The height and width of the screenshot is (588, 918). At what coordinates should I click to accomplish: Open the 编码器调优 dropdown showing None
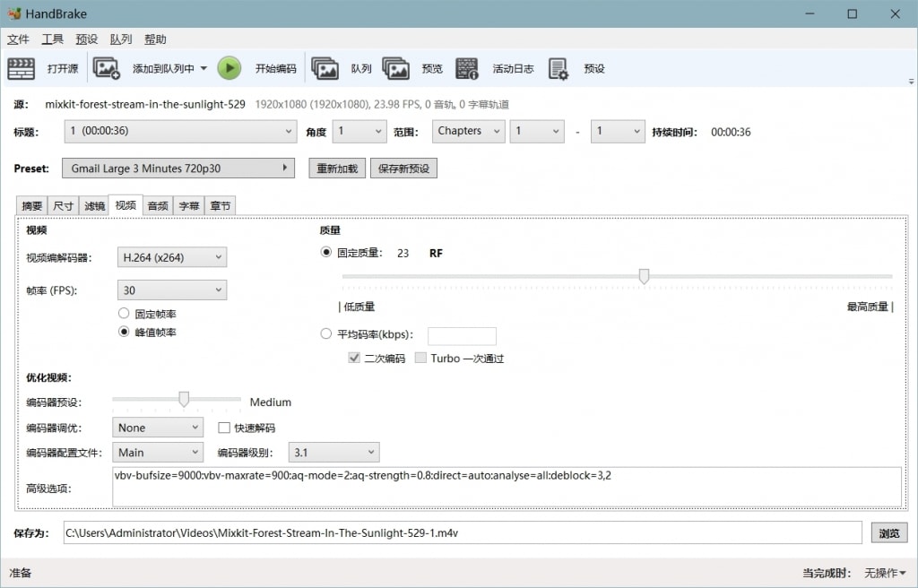(x=158, y=428)
